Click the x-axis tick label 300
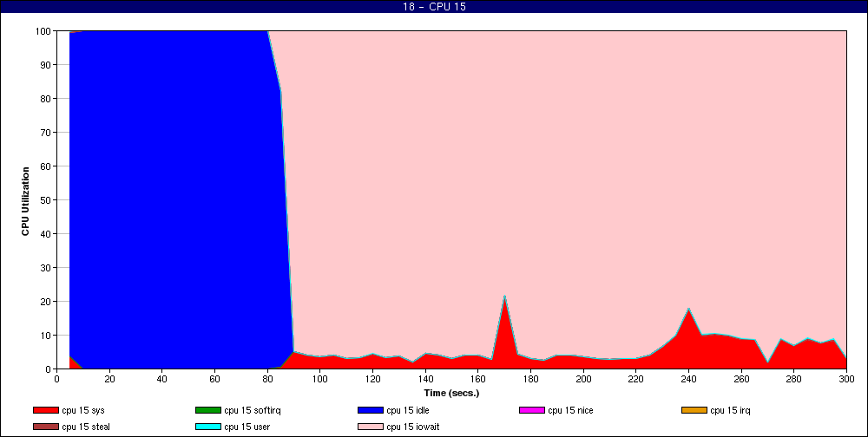This screenshot has width=868, height=437. click(846, 379)
